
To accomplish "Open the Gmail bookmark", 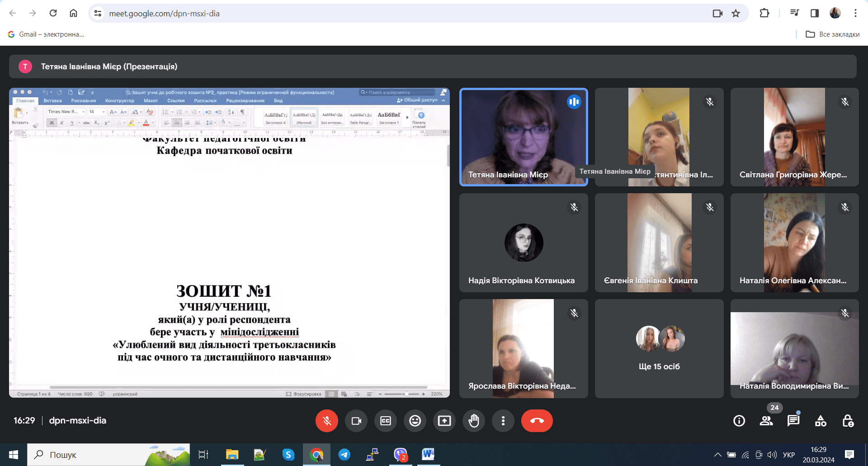I will click(47, 34).
